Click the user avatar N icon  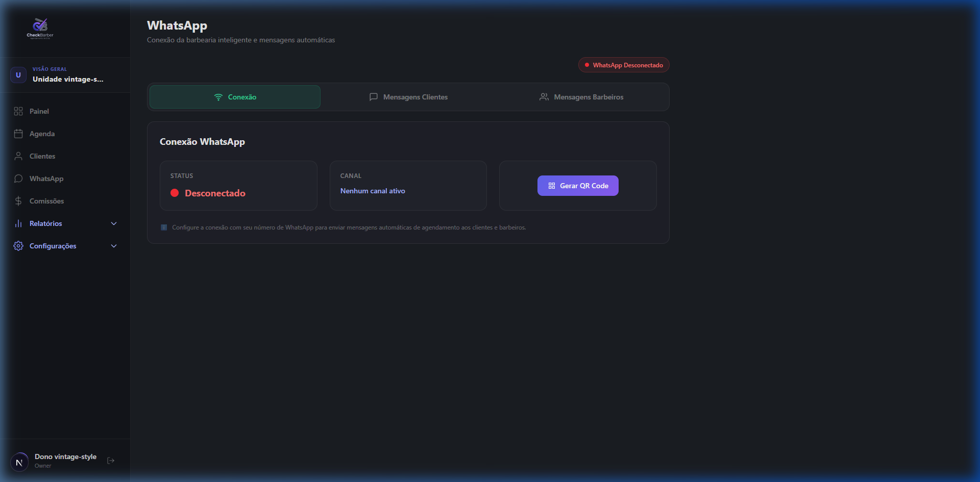click(x=19, y=463)
